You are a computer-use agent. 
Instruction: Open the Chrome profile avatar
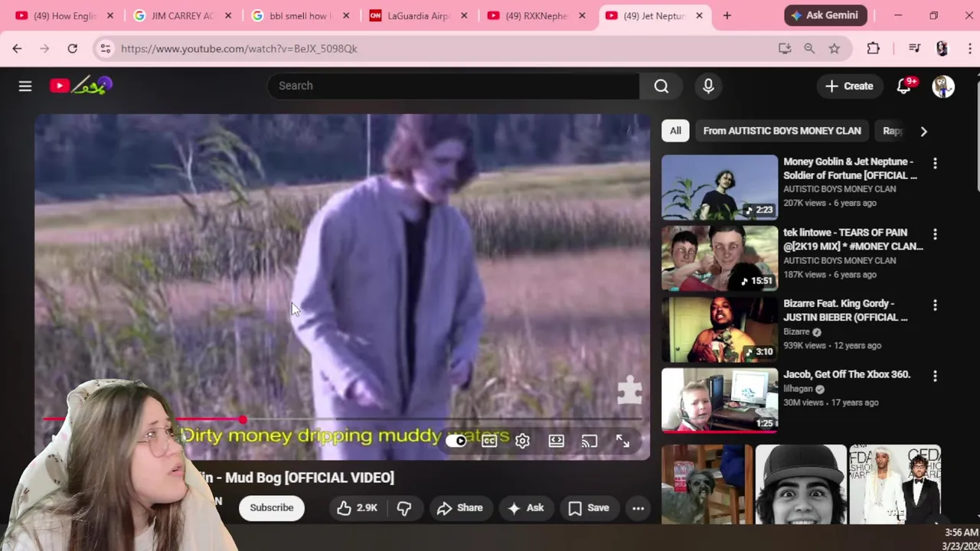pyautogui.click(x=942, y=48)
